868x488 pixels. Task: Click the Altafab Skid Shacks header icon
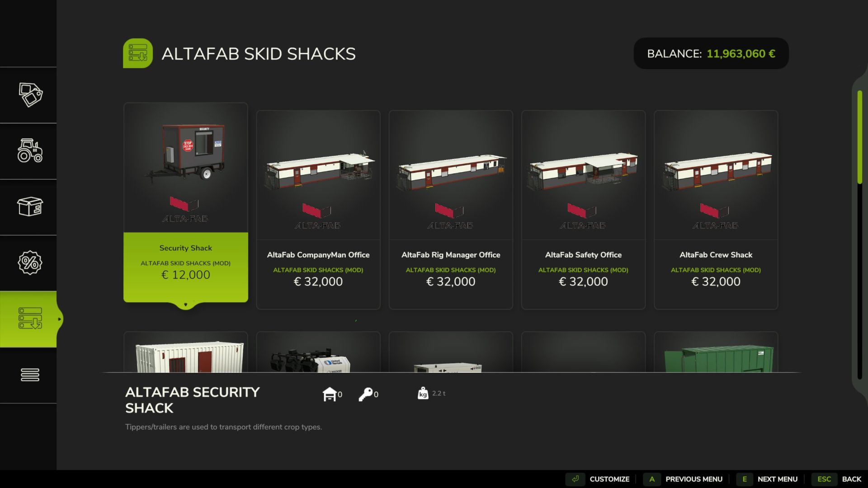click(x=138, y=53)
